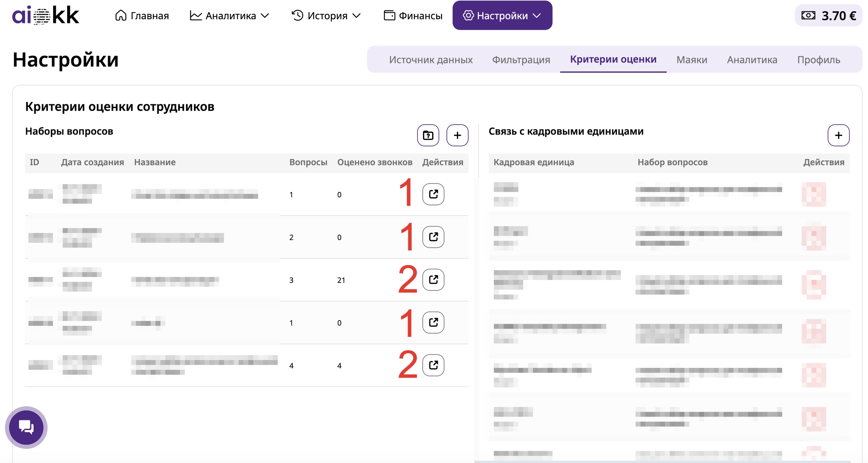Open the Настройки dropdown menu
Screen dimensions: 868x463
[502, 15]
